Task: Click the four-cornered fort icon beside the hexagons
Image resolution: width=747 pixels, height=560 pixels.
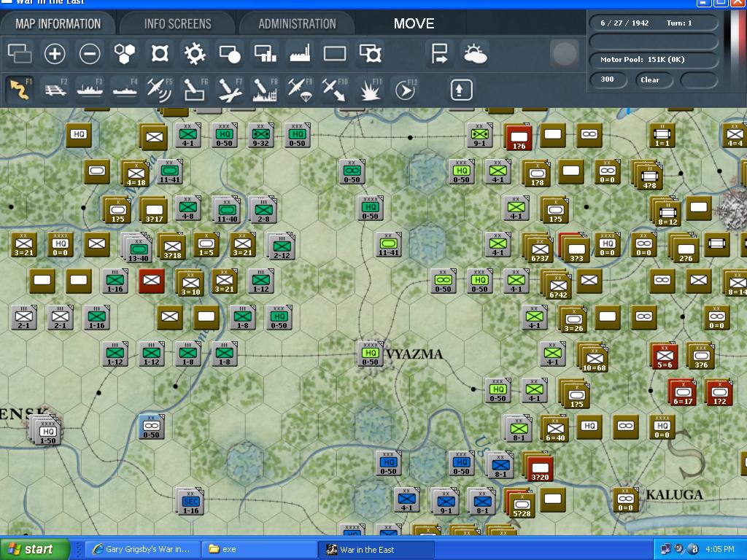Action: pos(160,53)
